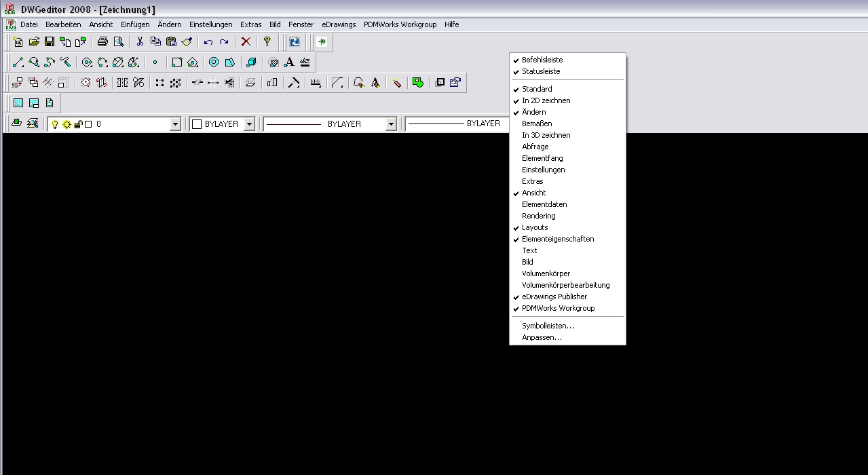Open a drawing file using the folder icon
868x475 pixels.
(34, 42)
